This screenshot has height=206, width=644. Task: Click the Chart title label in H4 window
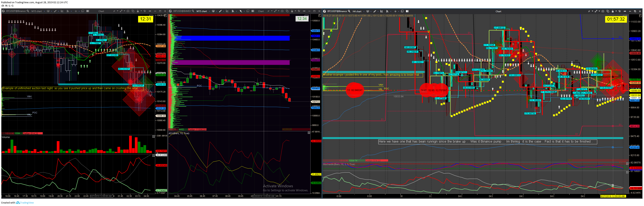(498, 11)
